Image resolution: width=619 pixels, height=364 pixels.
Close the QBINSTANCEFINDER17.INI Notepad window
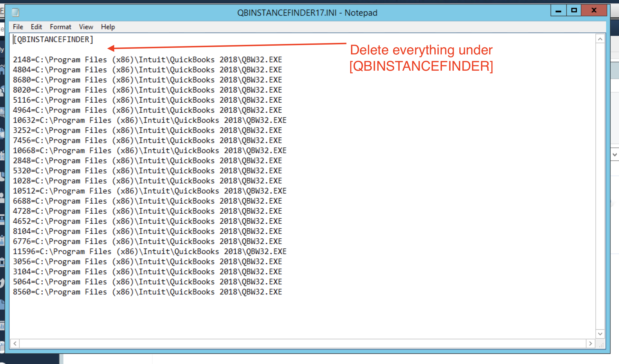coord(594,11)
